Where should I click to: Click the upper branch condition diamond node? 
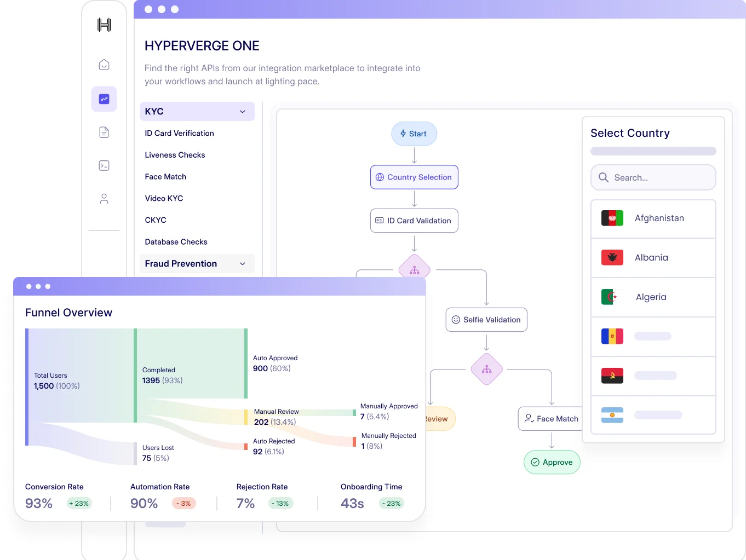pos(415,269)
